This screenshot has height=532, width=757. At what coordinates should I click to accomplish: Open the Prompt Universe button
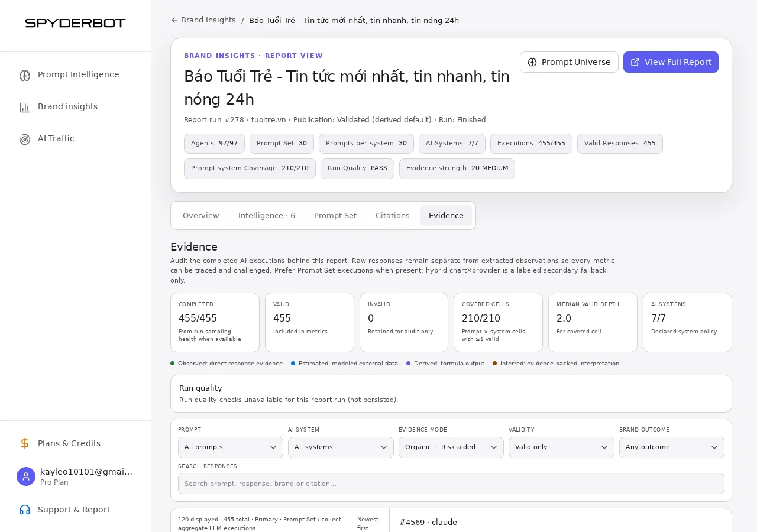tap(569, 62)
